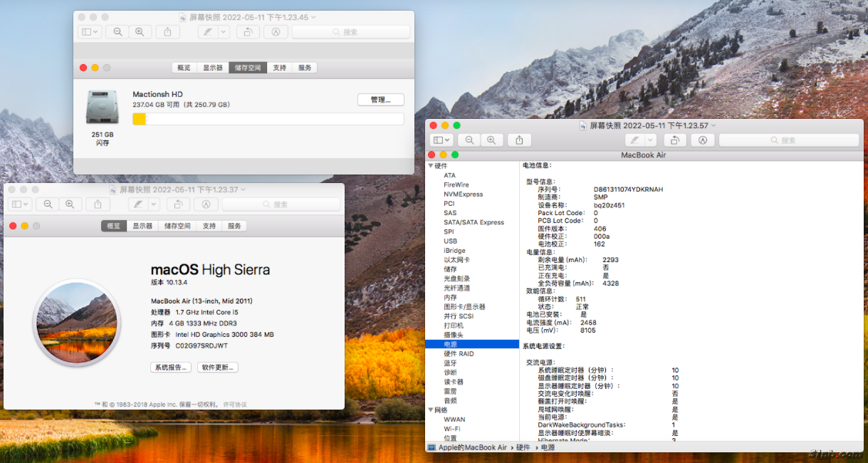
Task: Click 硬件 in the bottom path bar
Action: (523, 447)
